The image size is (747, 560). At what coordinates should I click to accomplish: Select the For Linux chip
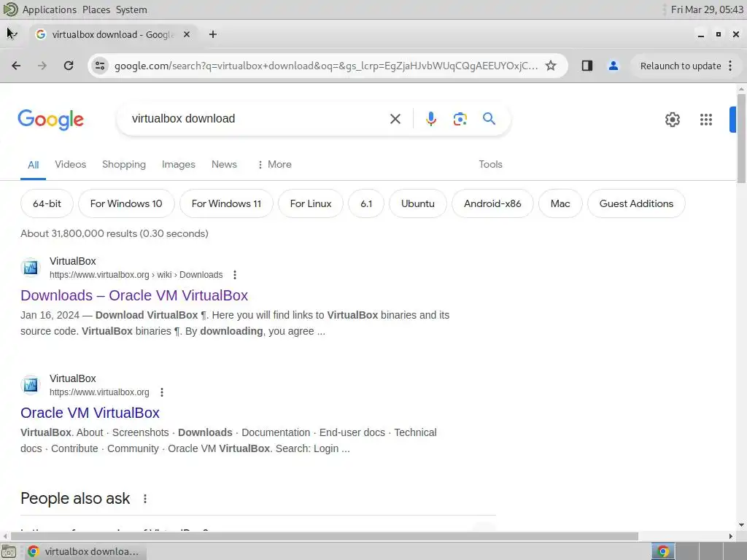click(x=311, y=204)
